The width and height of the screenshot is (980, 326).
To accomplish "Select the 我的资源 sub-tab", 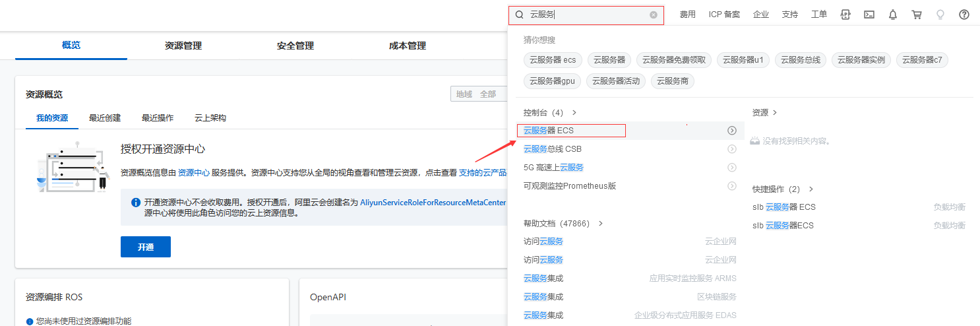I will (x=52, y=118).
